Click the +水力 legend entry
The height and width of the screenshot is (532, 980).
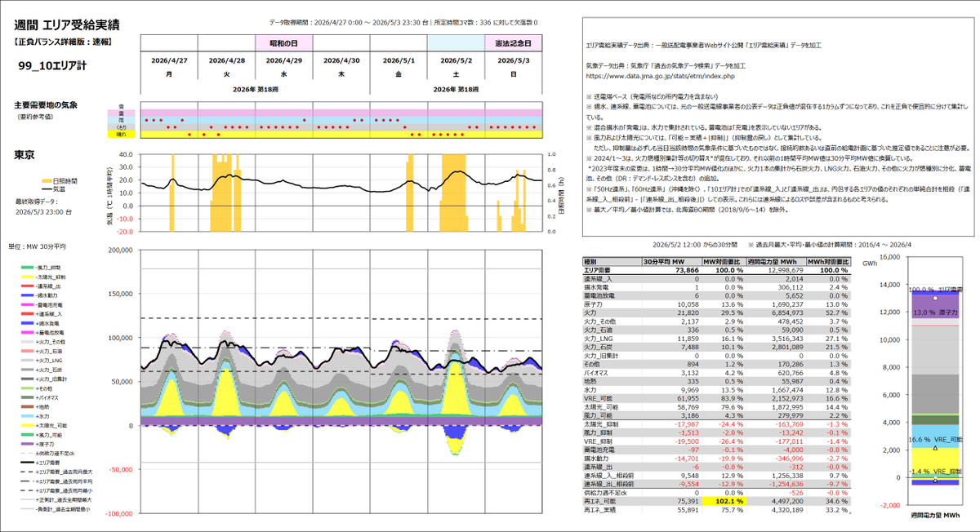click(x=37, y=416)
